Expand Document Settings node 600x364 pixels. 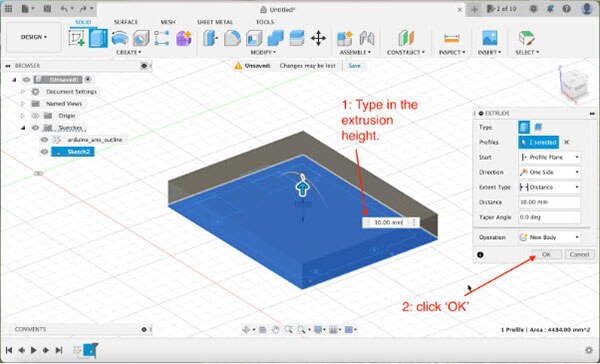coord(23,92)
